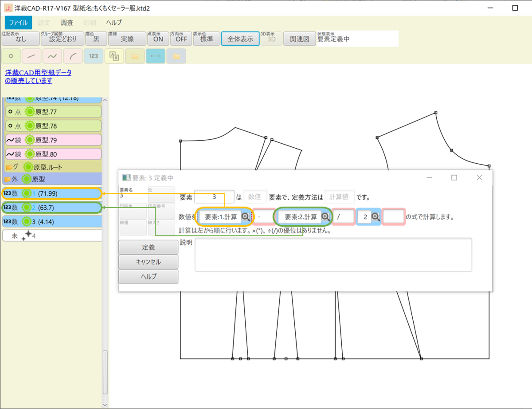Click the empty last operator field
Viewport: 532px width, 409px height.
pyautogui.click(x=394, y=216)
